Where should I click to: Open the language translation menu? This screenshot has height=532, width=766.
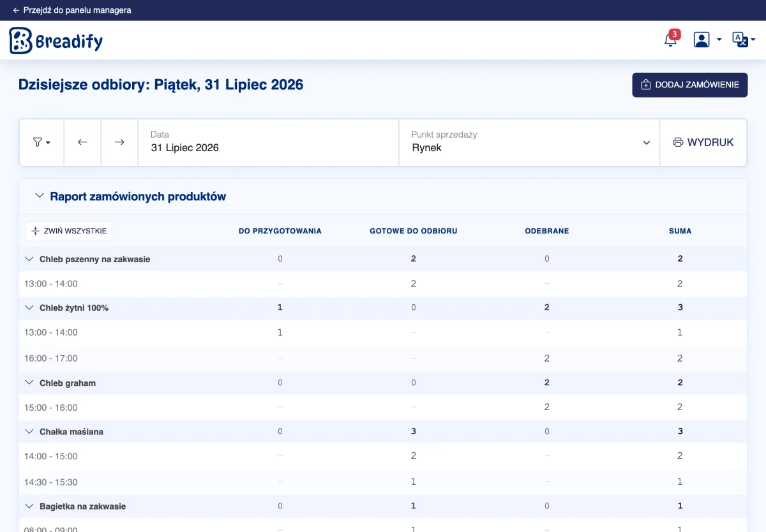(x=744, y=40)
